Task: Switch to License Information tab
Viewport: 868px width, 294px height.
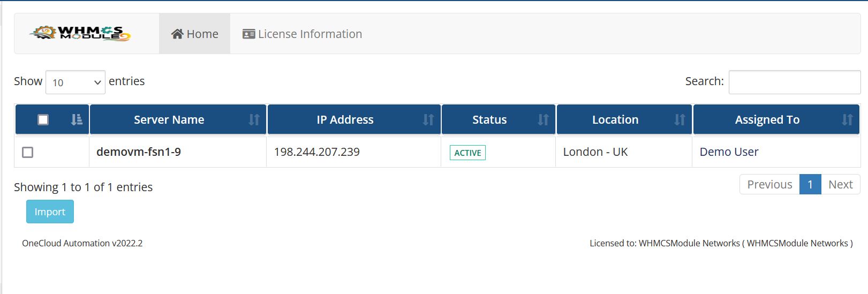Action: [x=303, y=34]
